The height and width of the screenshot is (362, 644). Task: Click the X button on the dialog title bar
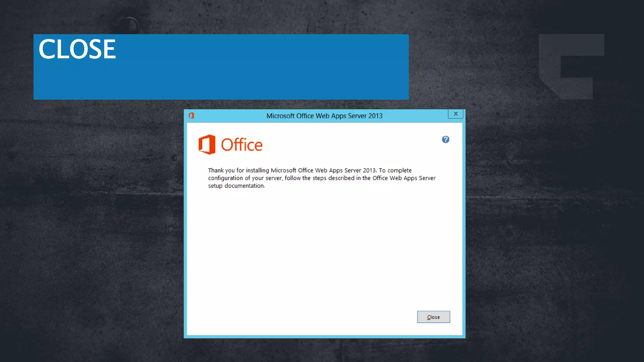click(455, 114)
